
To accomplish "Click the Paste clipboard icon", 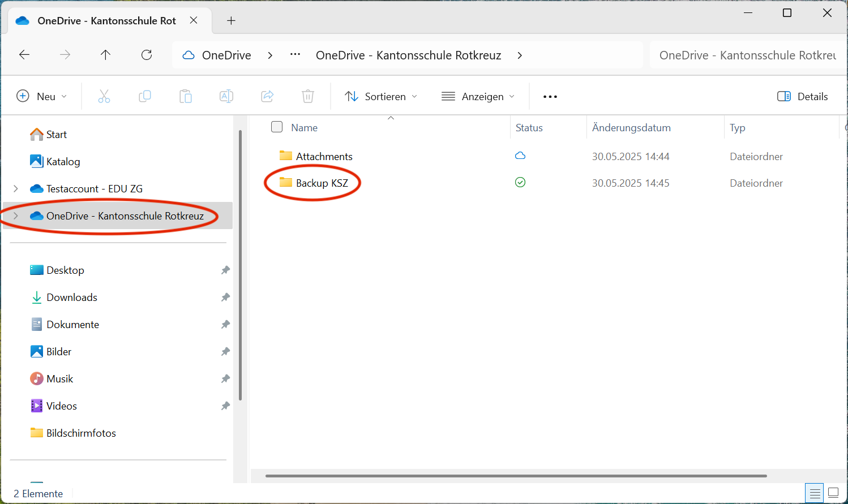I will pos(186,96).
